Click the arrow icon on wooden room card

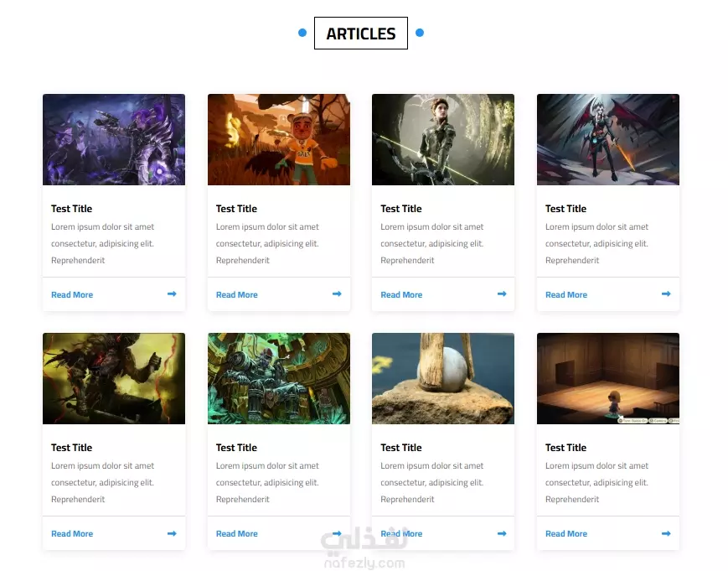click(666, 533)
